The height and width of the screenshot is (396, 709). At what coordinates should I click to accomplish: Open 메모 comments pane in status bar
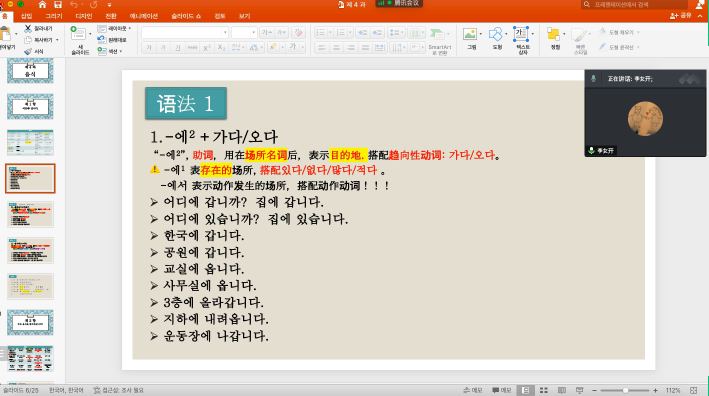pos(501,390)
